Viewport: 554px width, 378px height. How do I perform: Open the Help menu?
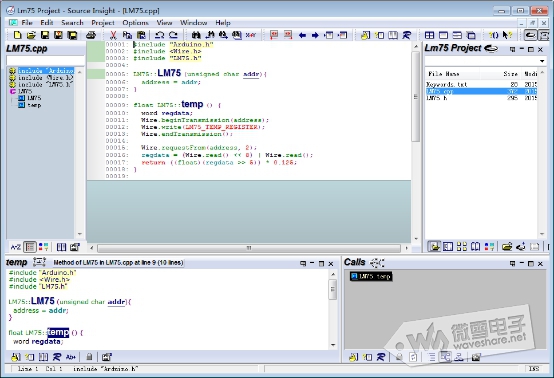(x=223, y=23)
